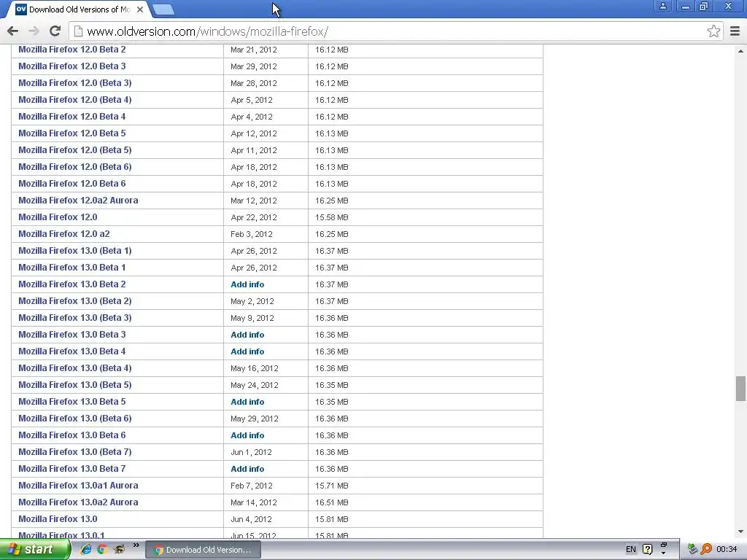Click the browser forward arrow
Viewport: 747px width, 560px height.
(34, 31)
